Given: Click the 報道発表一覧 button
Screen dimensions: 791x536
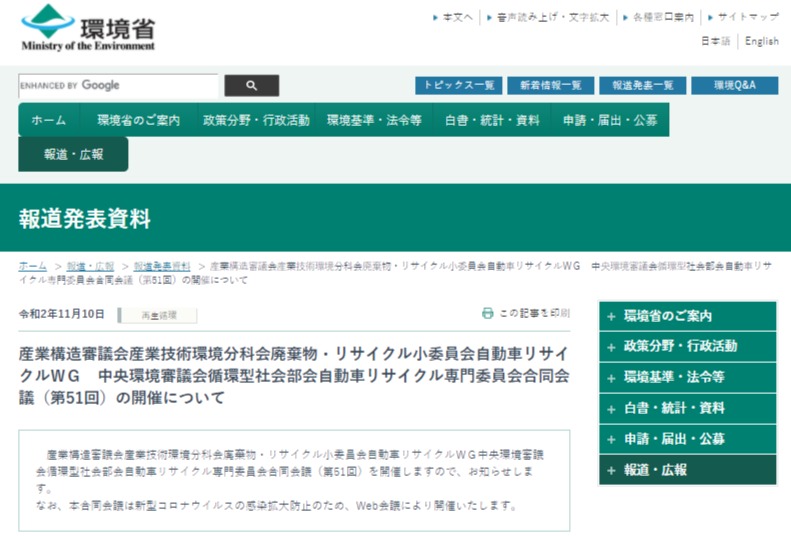Looking at the screenshot, I should tap(643, 85).
